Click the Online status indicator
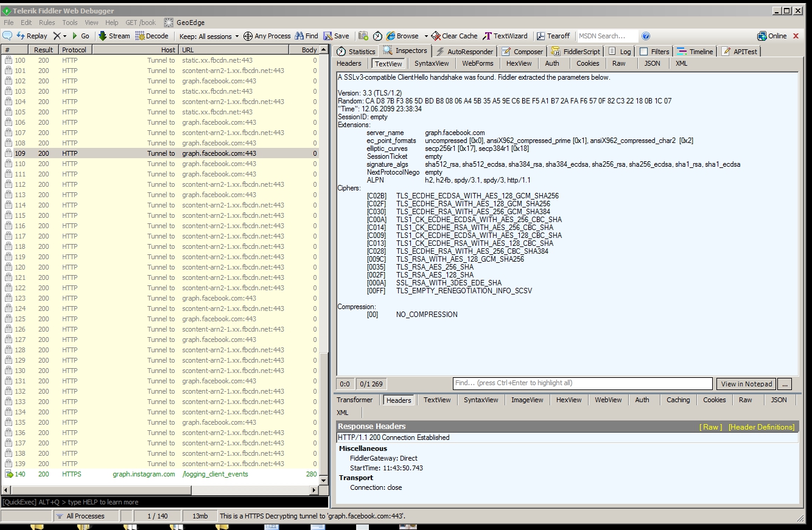This screenshot has width=812, height=530. point(772,36)
